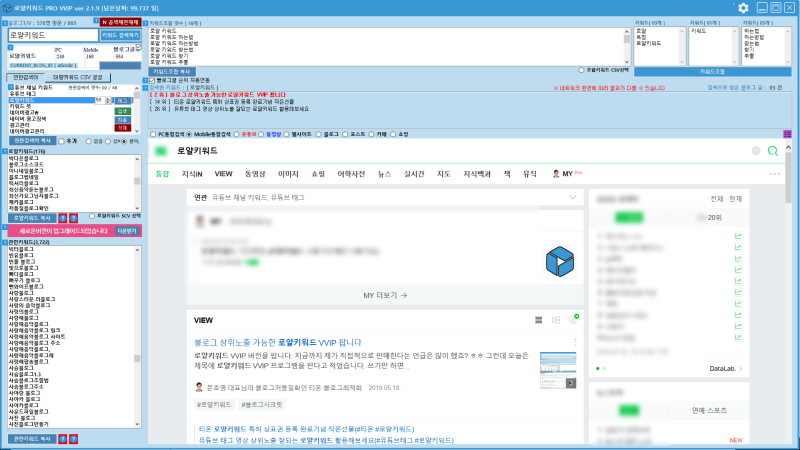Switch to the VIEW tab

point(223,174)
